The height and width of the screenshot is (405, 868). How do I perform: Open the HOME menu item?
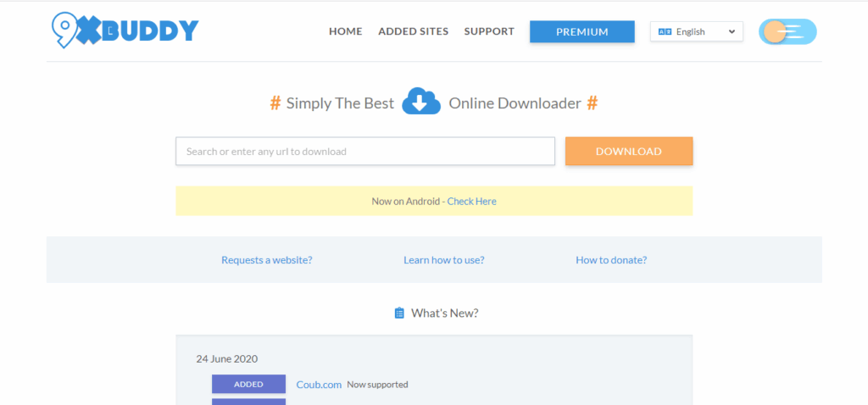pyautogui.click(x=346, y=31)
